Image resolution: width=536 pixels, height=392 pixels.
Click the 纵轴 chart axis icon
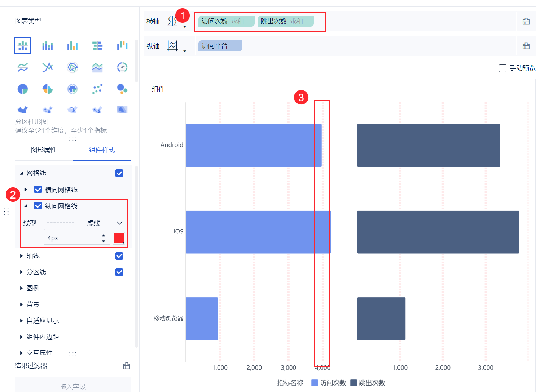tap(172, 46)
